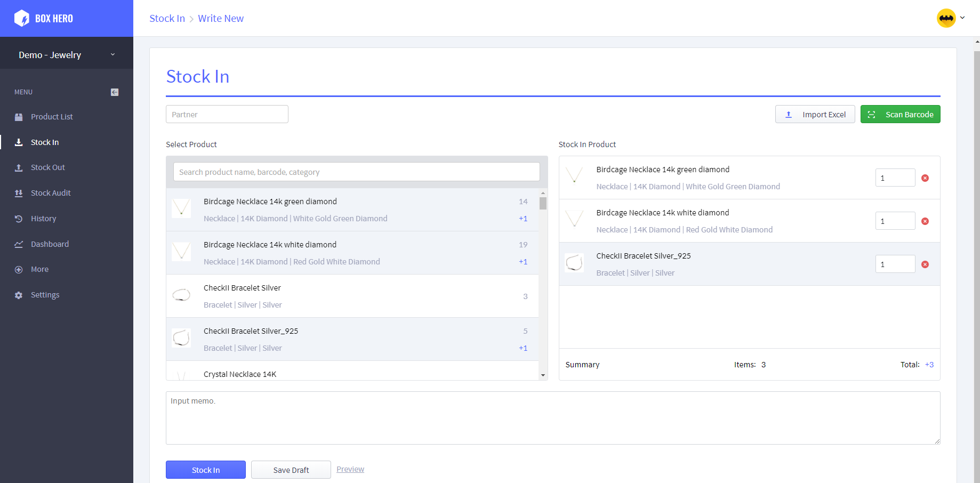Focus the Partner input field

[227, 115]
